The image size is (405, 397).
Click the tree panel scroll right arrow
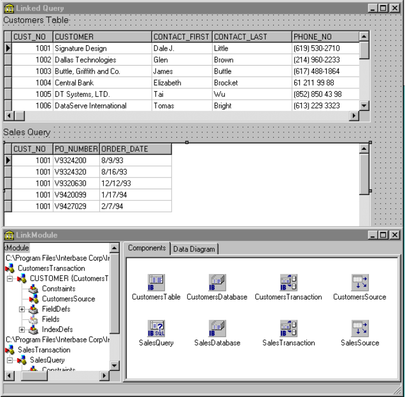tap(104, 376)
